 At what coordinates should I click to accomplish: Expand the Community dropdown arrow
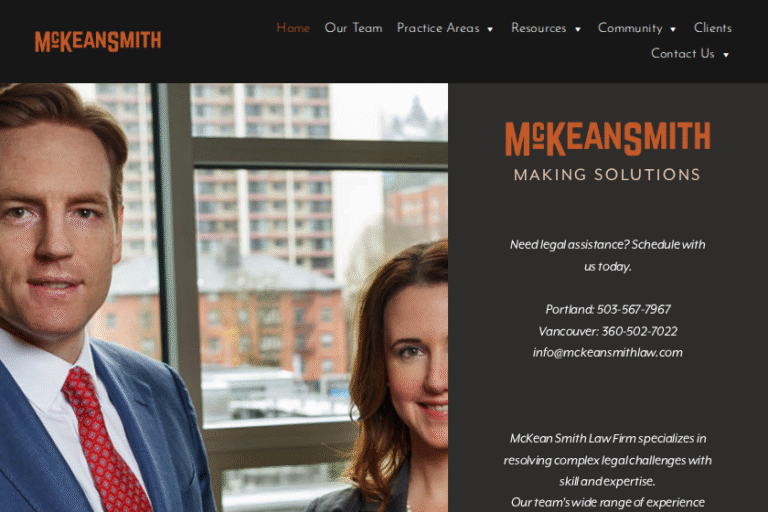673,29
